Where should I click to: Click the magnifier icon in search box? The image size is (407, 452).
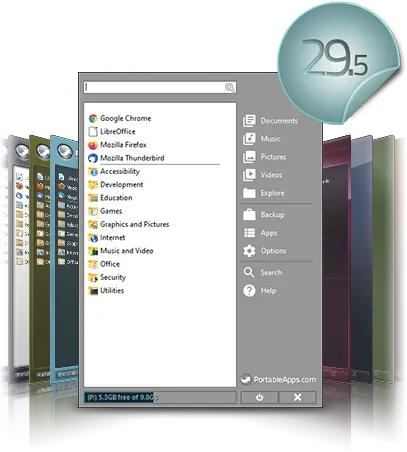(x=230, y=88)
